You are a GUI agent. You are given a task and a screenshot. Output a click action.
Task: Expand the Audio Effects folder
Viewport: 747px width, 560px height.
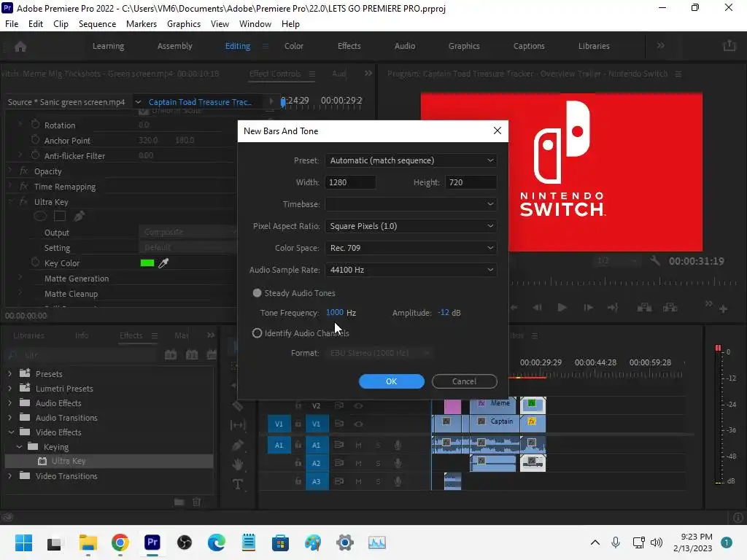pyautogui.click(x=10, y=402)
